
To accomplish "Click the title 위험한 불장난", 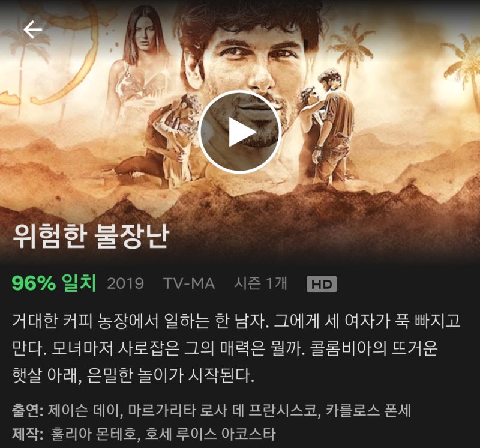I will [91, 236].
